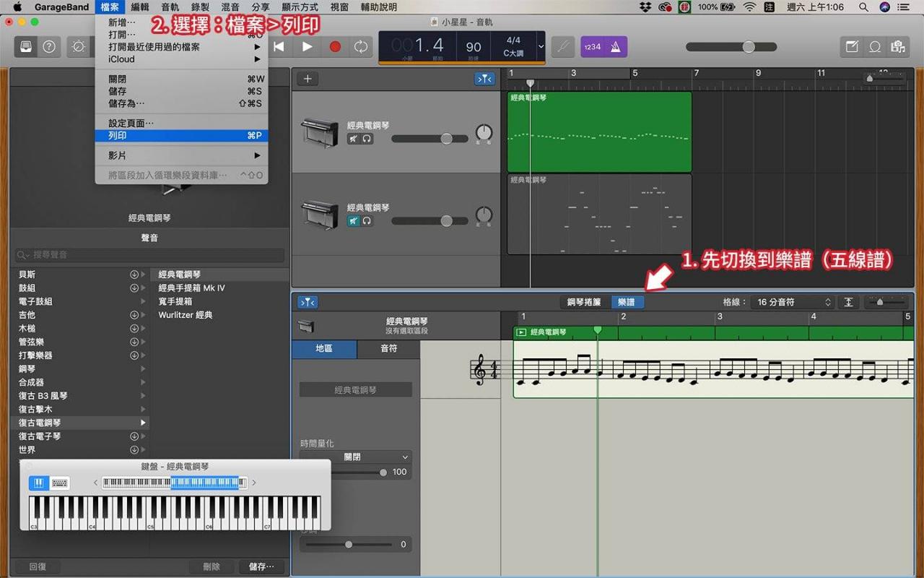Download 鼓組 sounds with its download icon
This screenshot has height=578, width=924.
coord(134,288)
